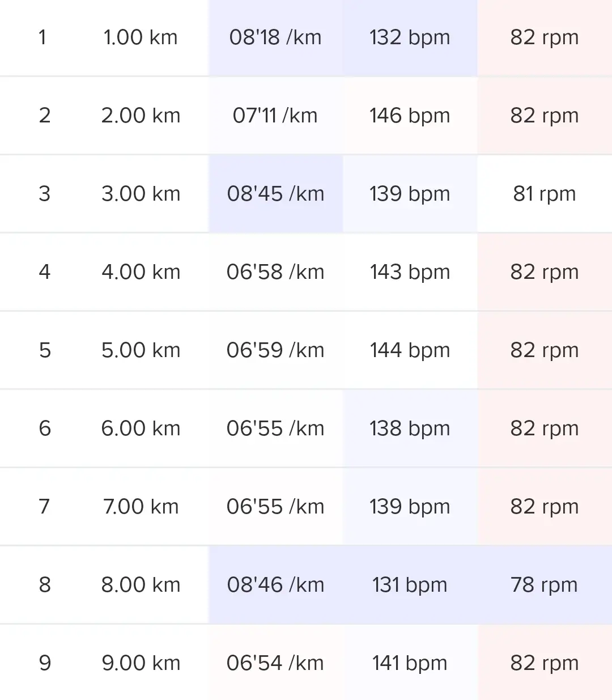Select the 9.00 km distance cell
This screenshot has width=612, height=700.
pos(141,663)
